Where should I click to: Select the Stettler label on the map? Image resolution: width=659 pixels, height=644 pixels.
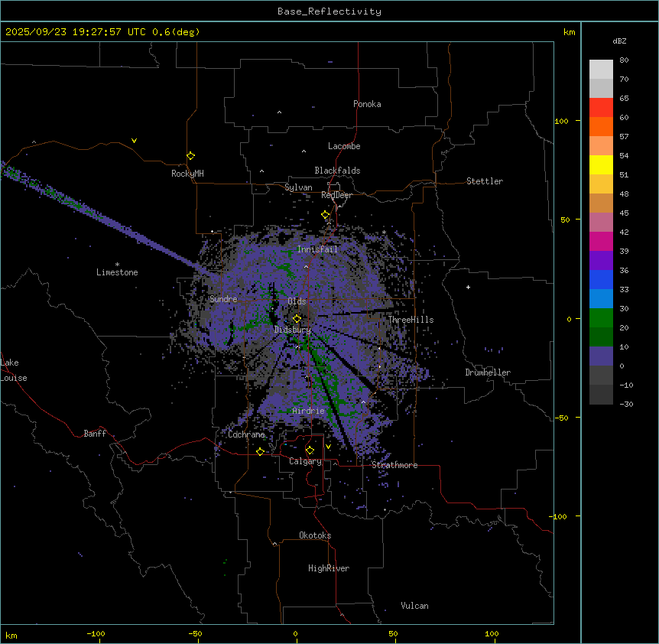pyautogui.click(x=485, y=181)
